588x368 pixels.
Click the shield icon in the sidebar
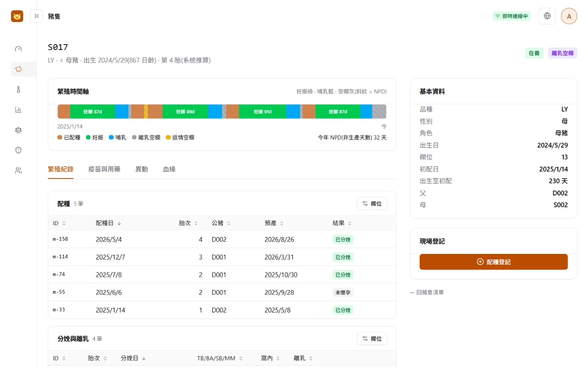coord(18,150)
